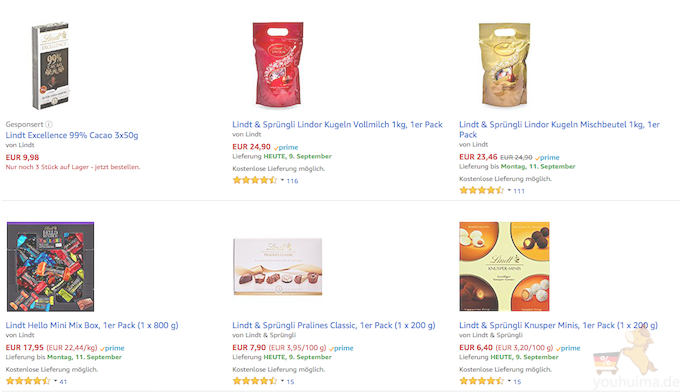The width and height of the screenshot is (680, 392).
Task: Expand rating dropdown for Lindor Mischbeutel
Action: (x=509, y=190)
